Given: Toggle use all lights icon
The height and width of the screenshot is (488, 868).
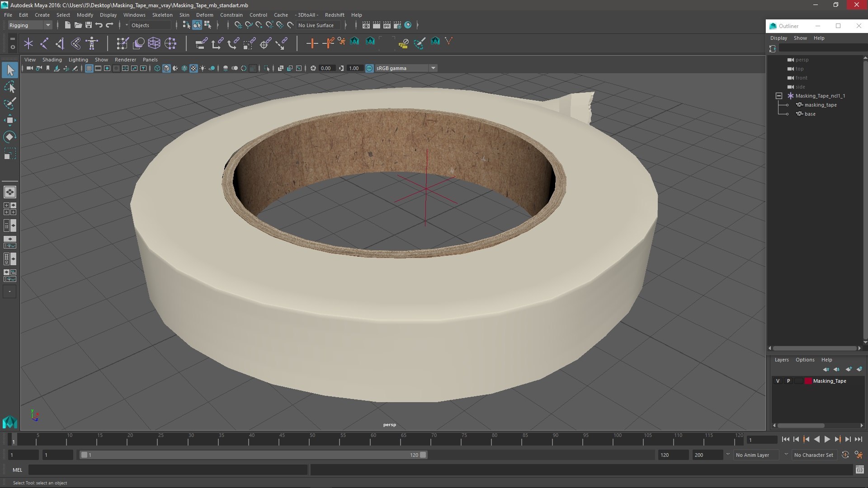Looking at the screenshot, I should click(x=203, y=68).
